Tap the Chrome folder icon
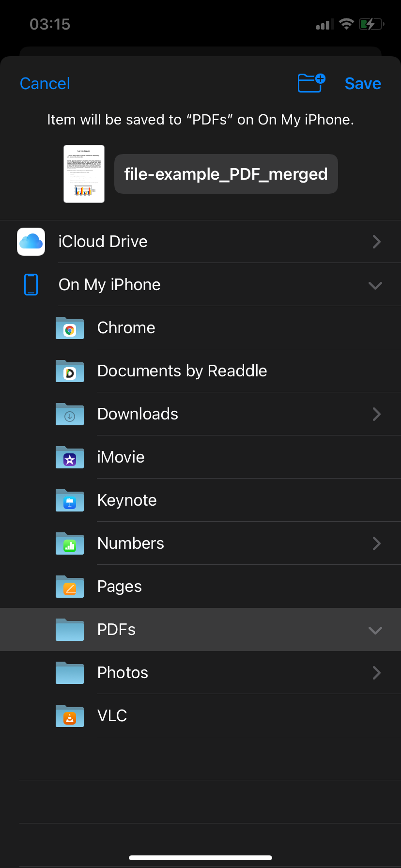Viewport: 401px width, 868px height. pos(70,328)
